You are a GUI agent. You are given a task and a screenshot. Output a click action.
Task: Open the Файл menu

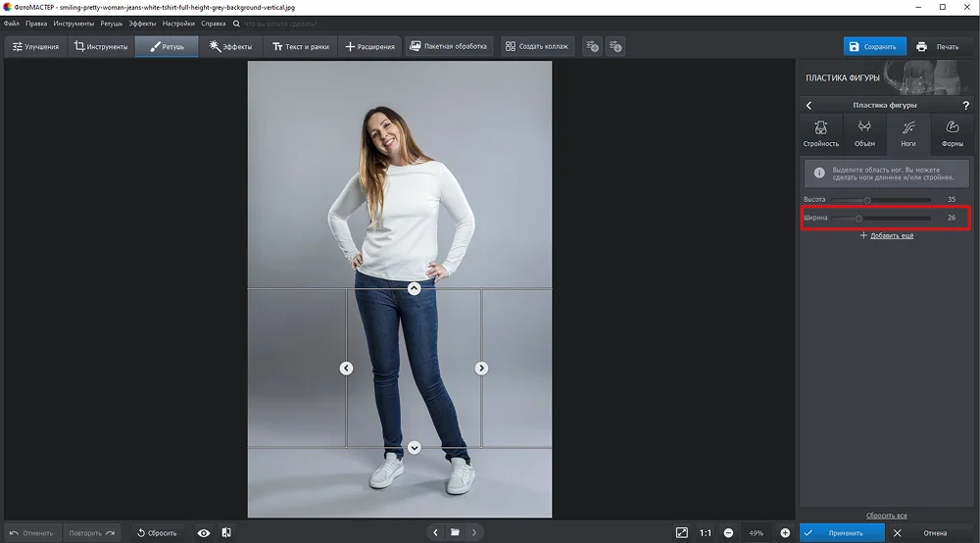coord(11,24)
